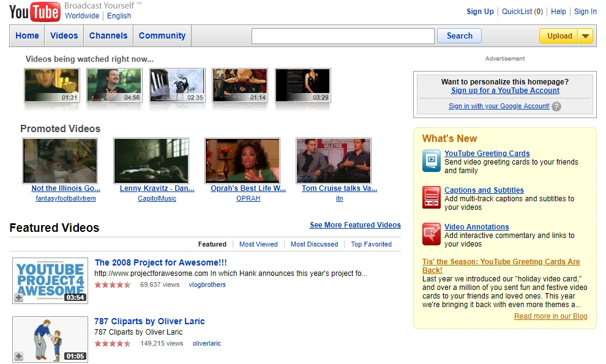
Task: Add 787 Cliparts video to QuickList
Action: point(18,356)
